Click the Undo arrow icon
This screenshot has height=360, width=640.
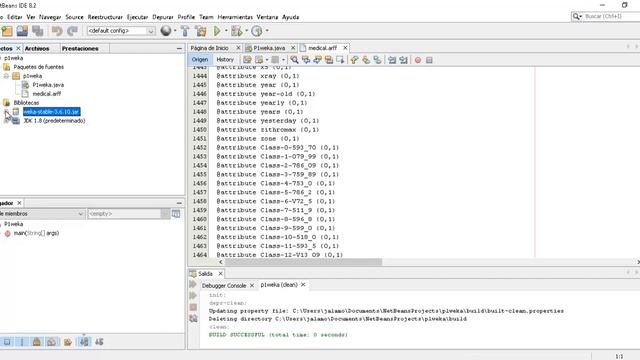57,31
